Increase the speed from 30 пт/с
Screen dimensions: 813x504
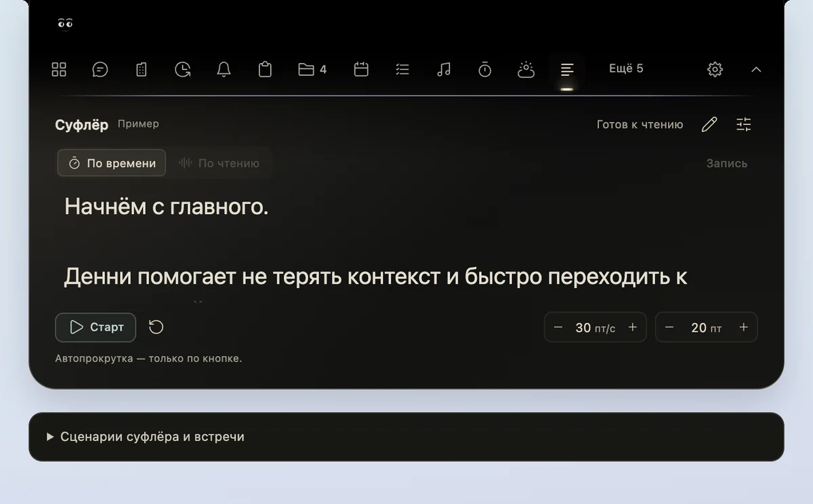[633, 327]
